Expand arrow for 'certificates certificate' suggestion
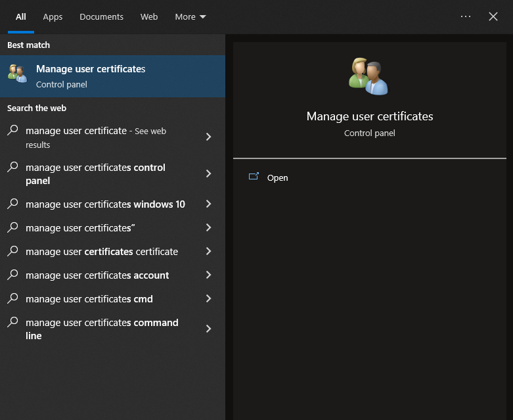This screenshot has height=420, width=513. (x=208, y=251)
